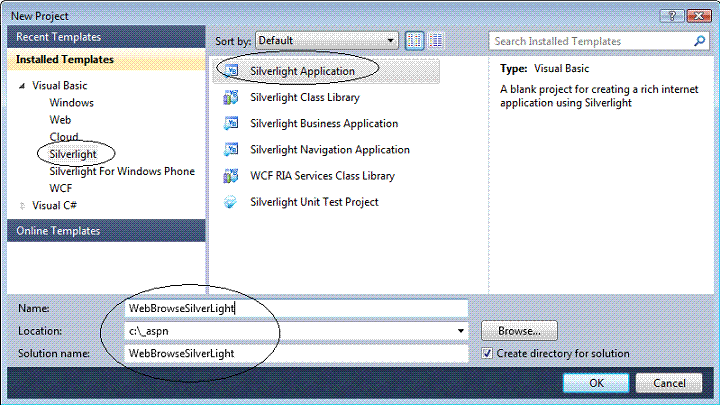The image size is (720, 405).
Task: Click the Solution name input field
Action: pos(296,353)
